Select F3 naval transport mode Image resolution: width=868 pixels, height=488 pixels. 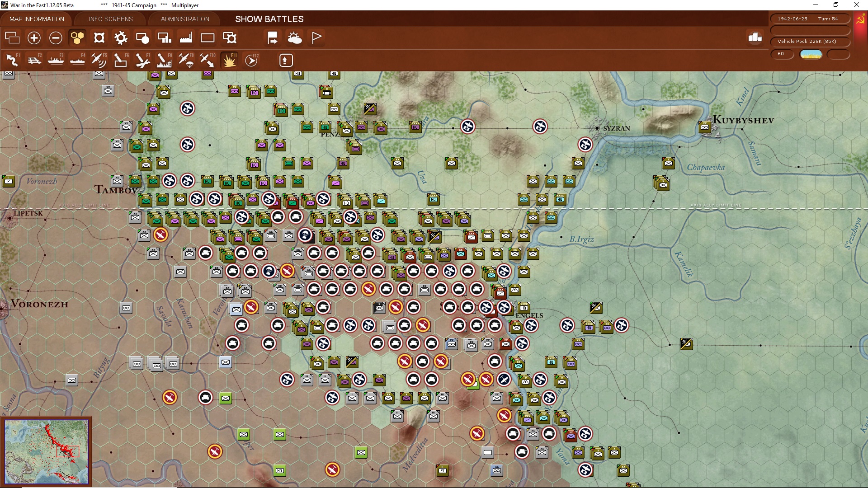(56, 60)
